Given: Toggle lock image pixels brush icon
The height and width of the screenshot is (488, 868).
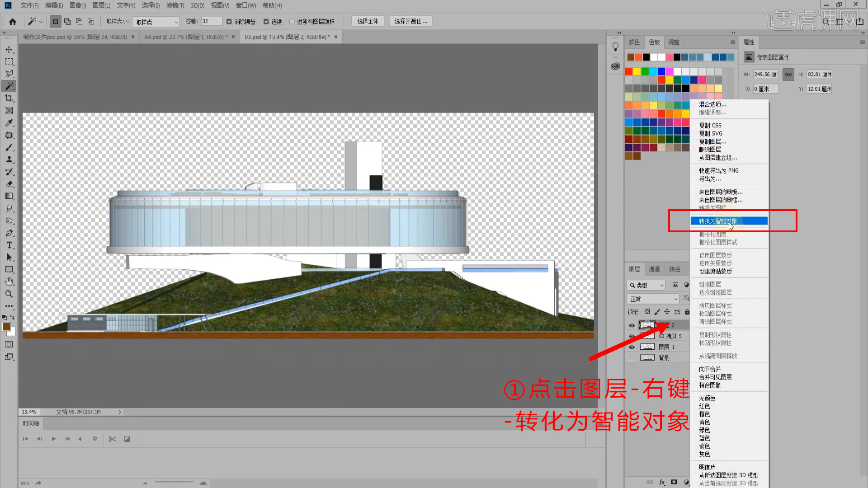Looking at the screenshot, I should (657, 312).
